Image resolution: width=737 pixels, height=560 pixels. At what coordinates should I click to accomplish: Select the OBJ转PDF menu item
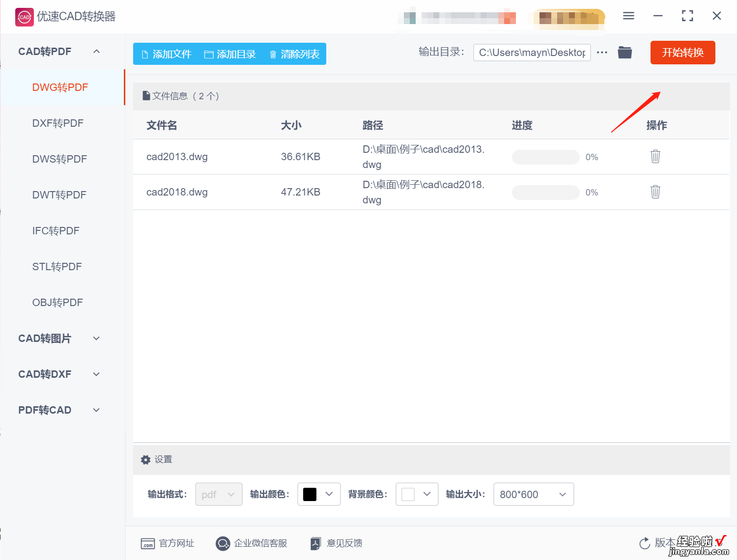[57, 303]
